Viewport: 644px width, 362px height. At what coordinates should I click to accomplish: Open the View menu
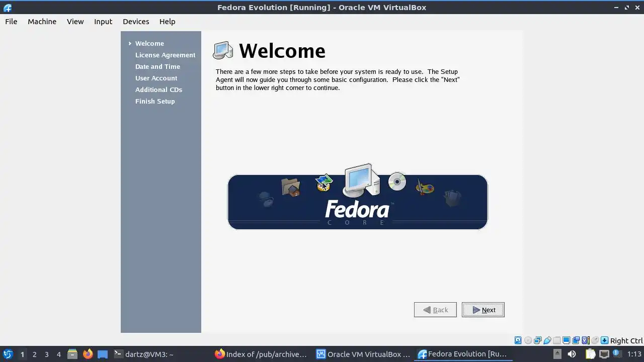pos(75,22)
